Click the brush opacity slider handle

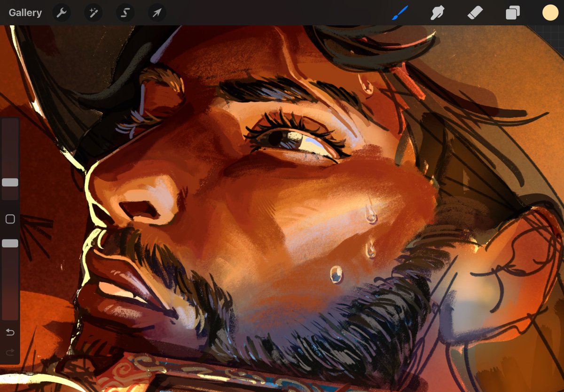(x=10, y=243)
